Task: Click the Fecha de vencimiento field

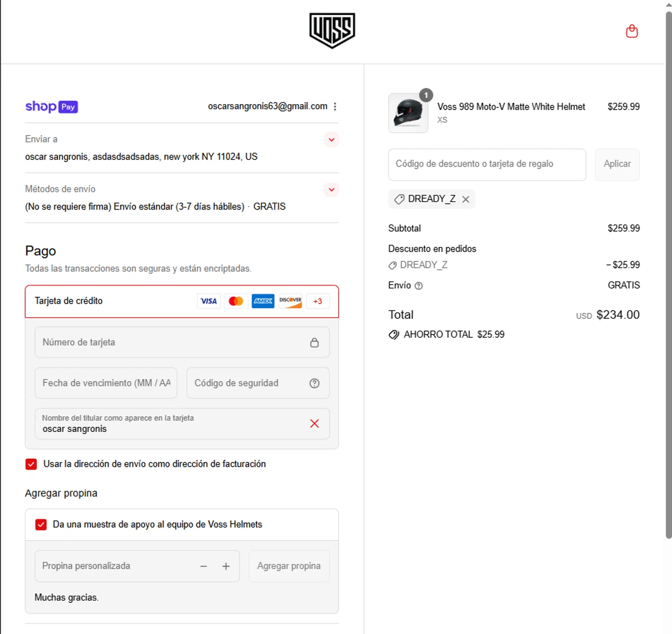Action: pyautogui.click(x=106, y=383)
